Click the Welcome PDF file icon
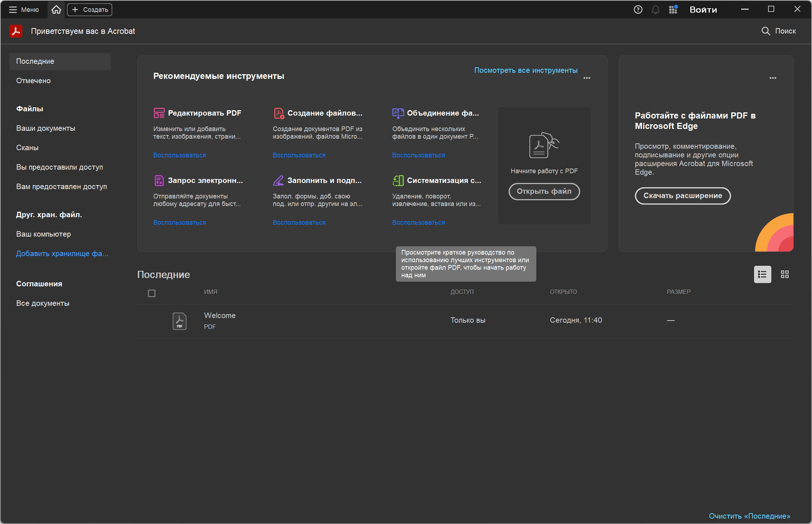 (x=179, y=321)
